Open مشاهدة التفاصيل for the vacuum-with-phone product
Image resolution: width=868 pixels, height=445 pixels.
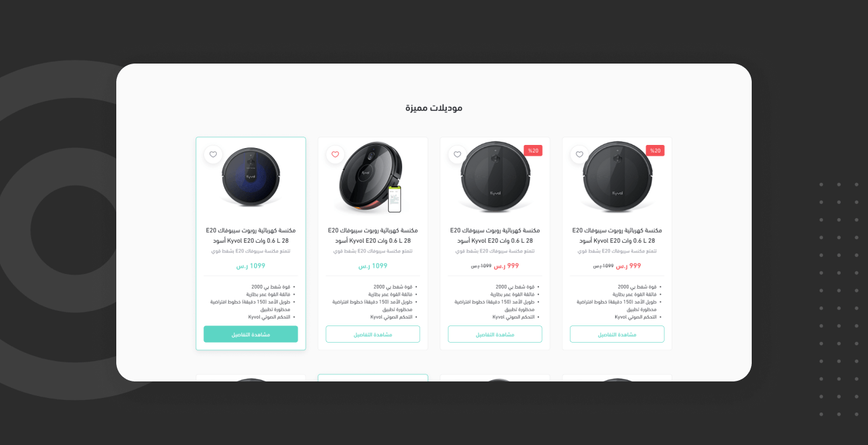coord(373,334)
